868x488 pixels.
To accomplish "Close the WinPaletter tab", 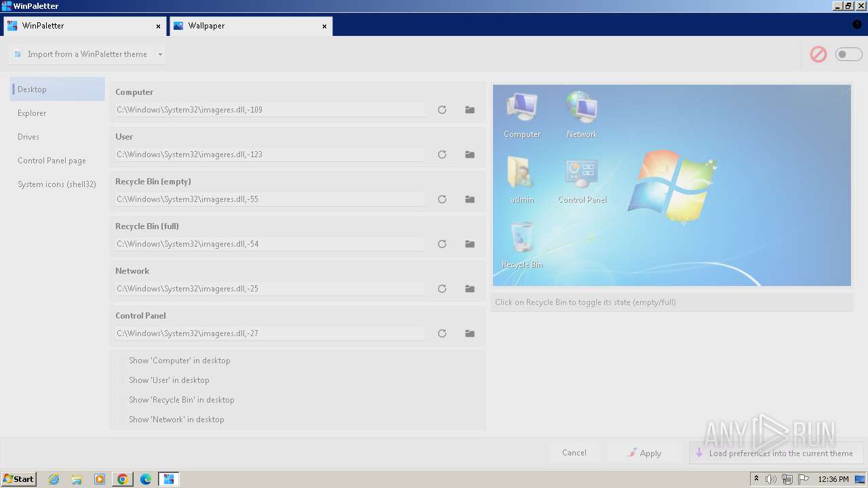I will 158,26.
